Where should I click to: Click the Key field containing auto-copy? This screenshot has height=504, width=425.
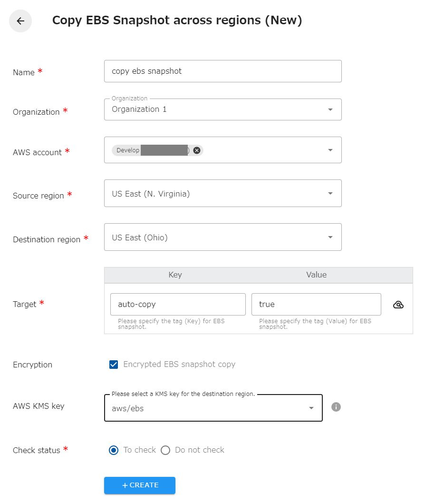tap(178, 304)
